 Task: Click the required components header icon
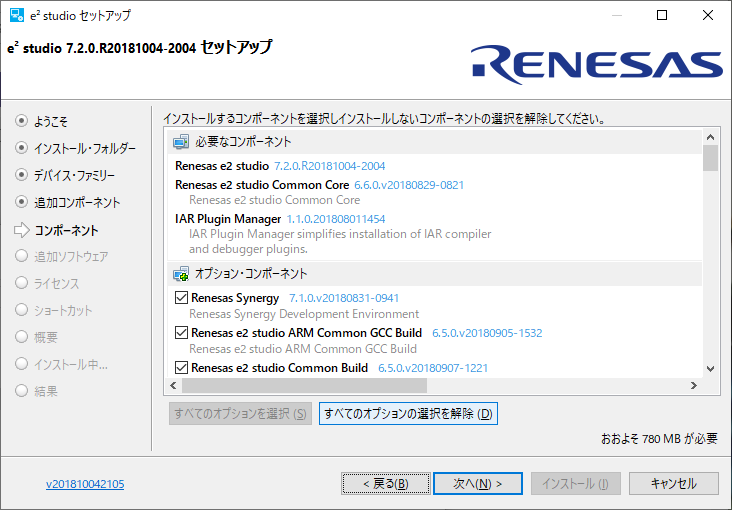tap(181, 142)
